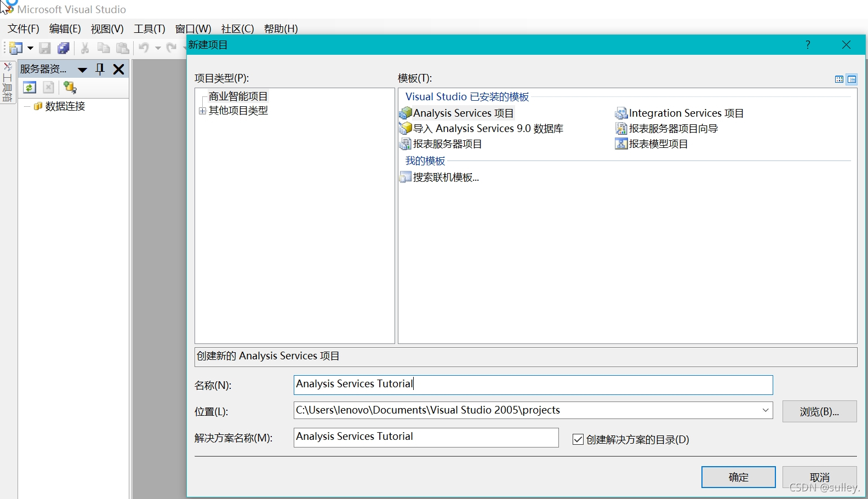Click the 浏览(B)... button

pos(819,411)
